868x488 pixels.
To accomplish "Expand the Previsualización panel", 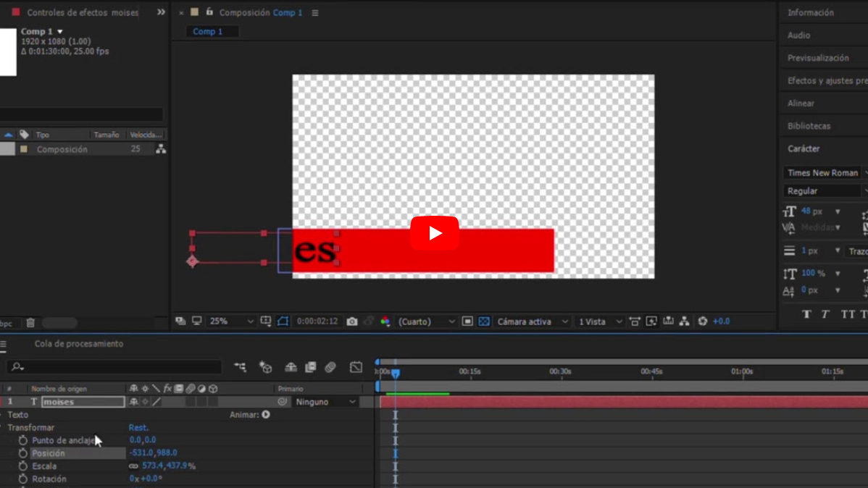I will click(818, 57).
